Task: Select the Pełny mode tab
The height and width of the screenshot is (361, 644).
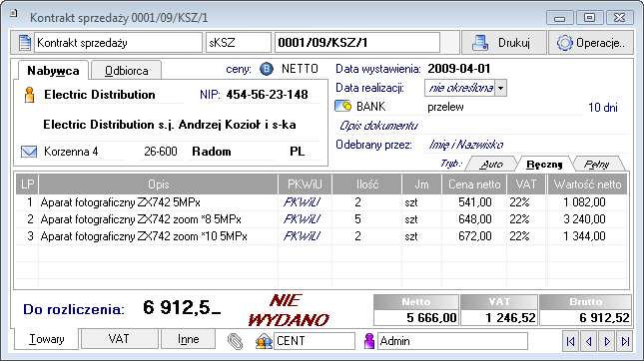Action: click(597, 165)
